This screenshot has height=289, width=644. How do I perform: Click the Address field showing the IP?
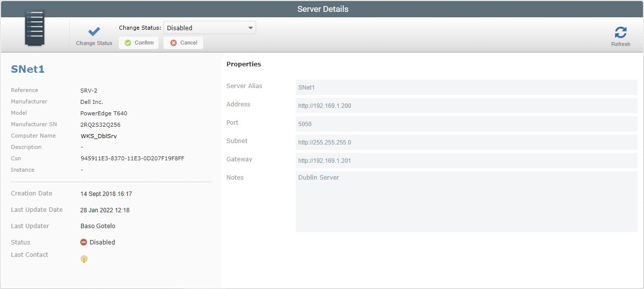tap(466, 105)
